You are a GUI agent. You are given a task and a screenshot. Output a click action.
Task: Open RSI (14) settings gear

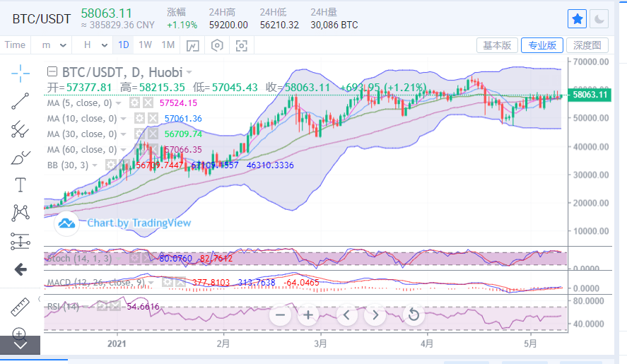102,307
